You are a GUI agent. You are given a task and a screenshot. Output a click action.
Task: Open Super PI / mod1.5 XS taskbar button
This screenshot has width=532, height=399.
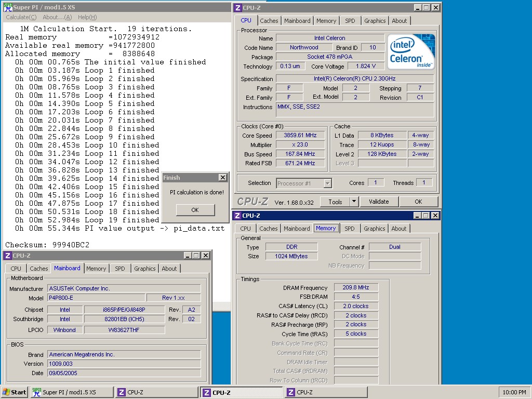click(x=72, y=392)
